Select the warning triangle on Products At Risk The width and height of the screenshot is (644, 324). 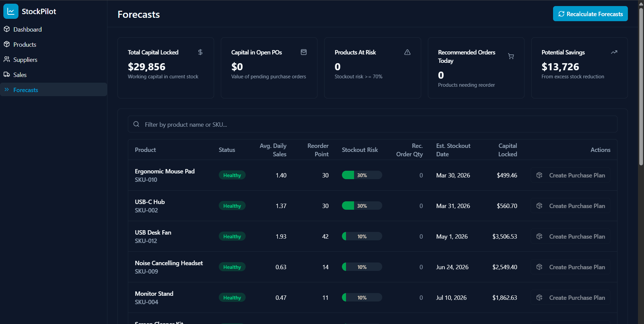coord(407,52)
